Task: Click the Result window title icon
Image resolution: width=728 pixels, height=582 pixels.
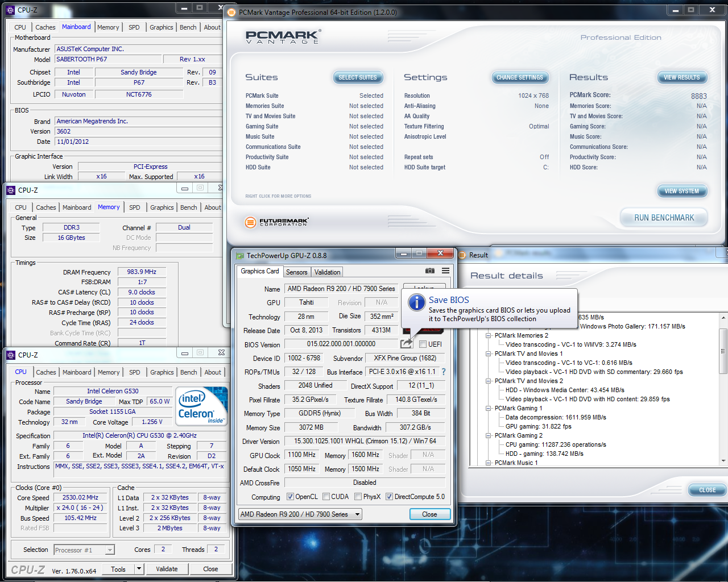Action: pos(462,255)
